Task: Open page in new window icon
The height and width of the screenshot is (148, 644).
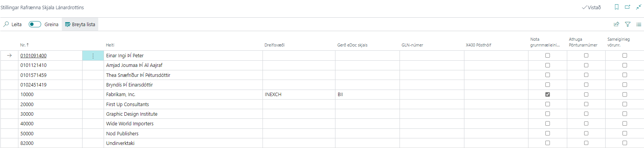Action: pyautogui.click(x=627, y=7)
